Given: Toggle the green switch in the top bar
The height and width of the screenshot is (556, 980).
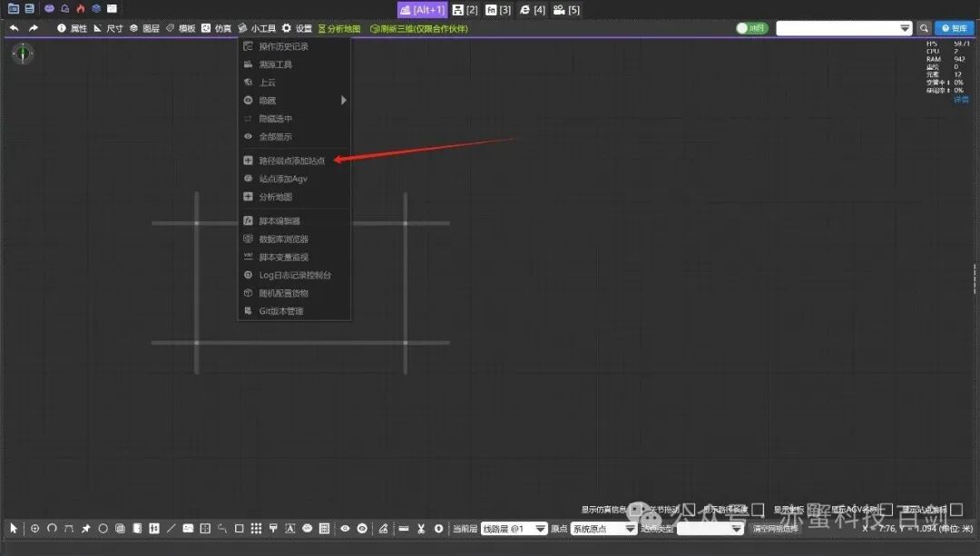Looking at the screenshot, I should 751,28.
